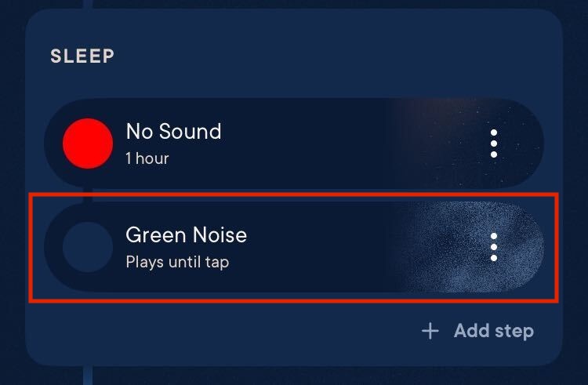Click the routine timeline line above the card
This screenshot has height=385, width=588.
[88, 4]
